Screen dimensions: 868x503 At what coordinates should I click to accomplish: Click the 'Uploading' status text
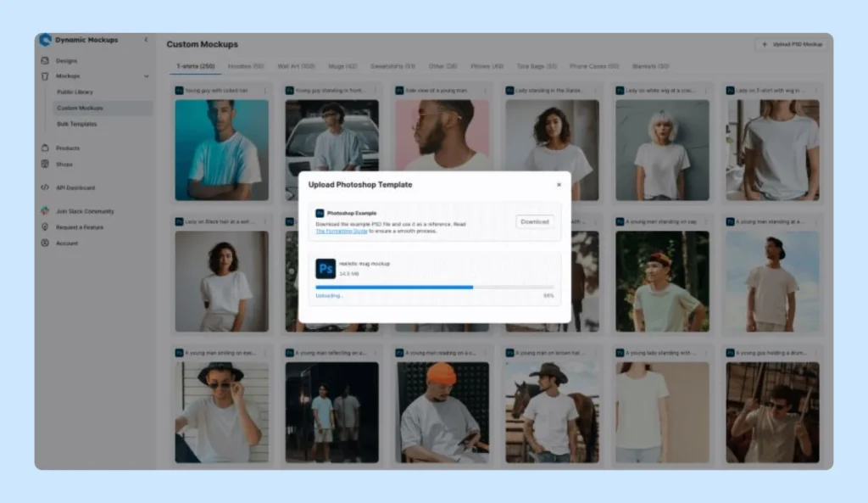click(x=329, y=296)
